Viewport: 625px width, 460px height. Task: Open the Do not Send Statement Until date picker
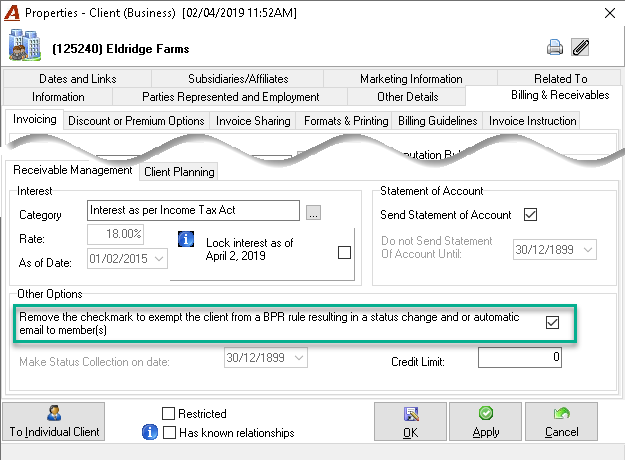pyautogui.click(x=588, y=250)
